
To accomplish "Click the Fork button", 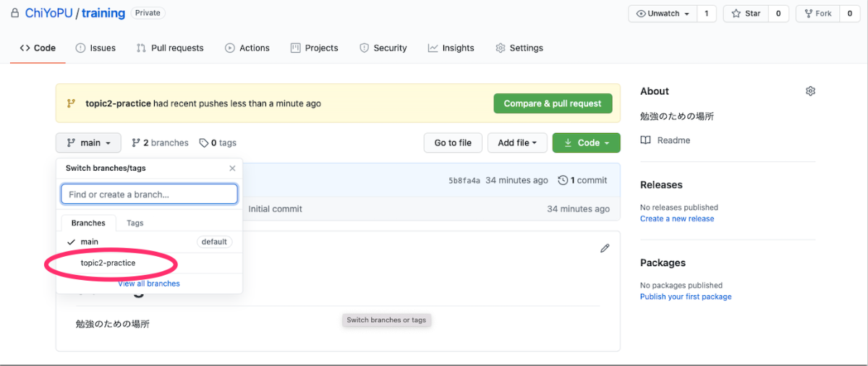I will 818,14.
